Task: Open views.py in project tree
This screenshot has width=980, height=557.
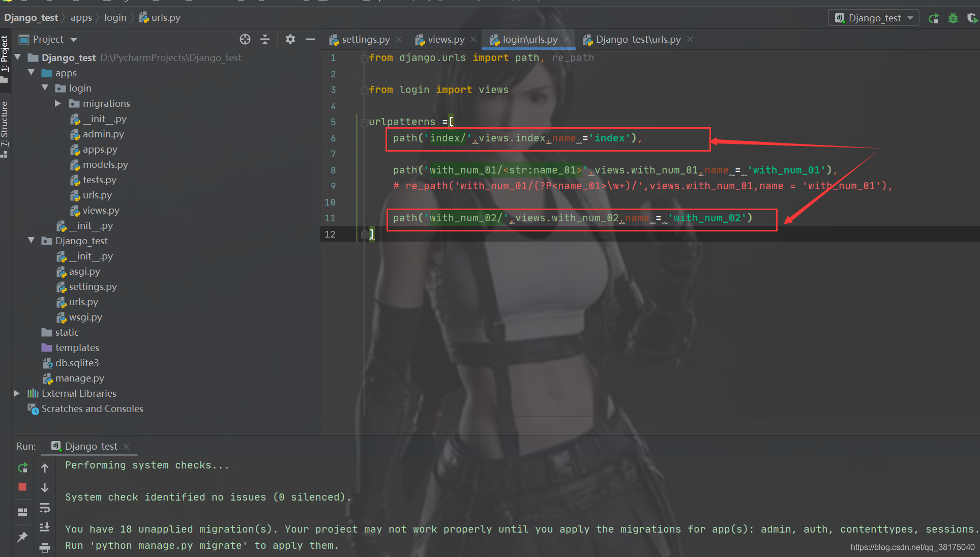Action: 101,210
